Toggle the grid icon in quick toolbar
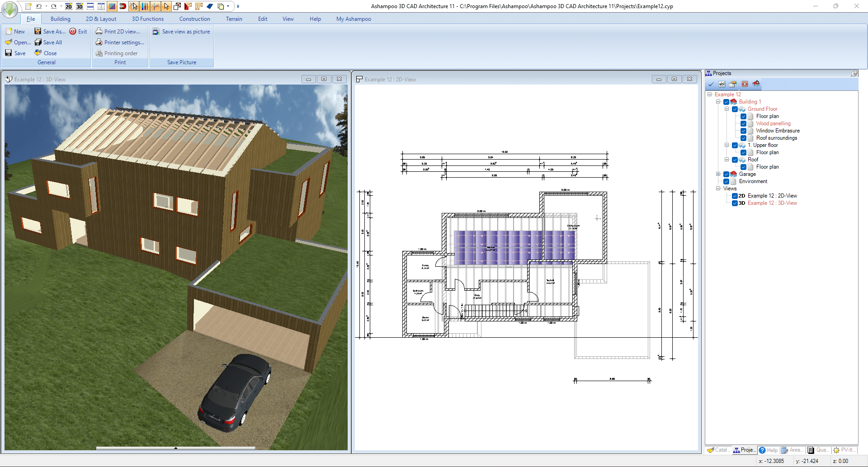The image size is (868, 467). click(x=112, y=6)
